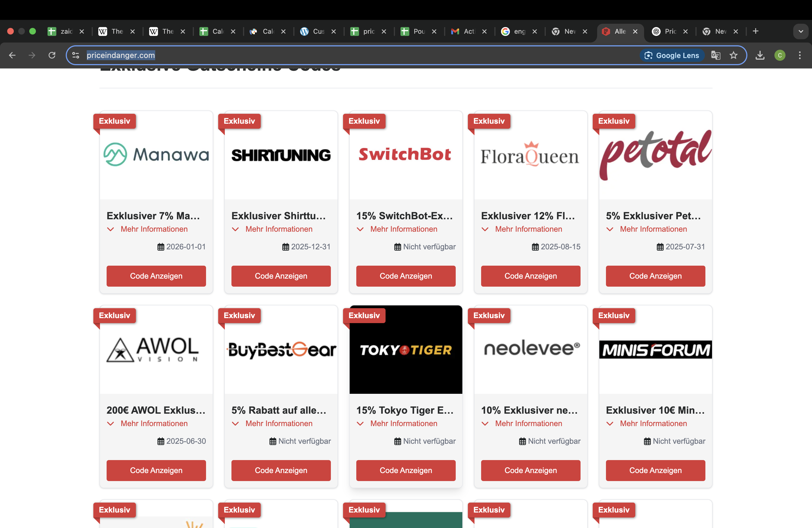Click the petotal logo image
The width and height of the screenshot is (812, 528).
(656, 155)
